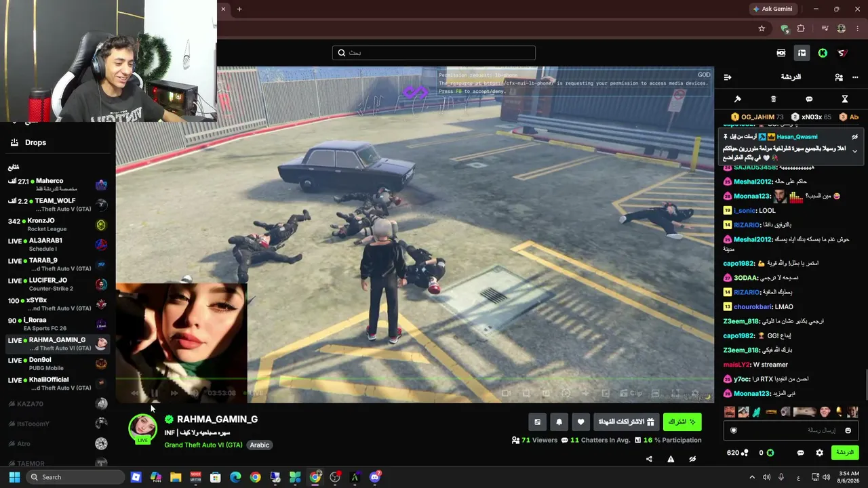Screen dimensions: 868x488
Task: Open Windows Start menu
Action: 14,477
